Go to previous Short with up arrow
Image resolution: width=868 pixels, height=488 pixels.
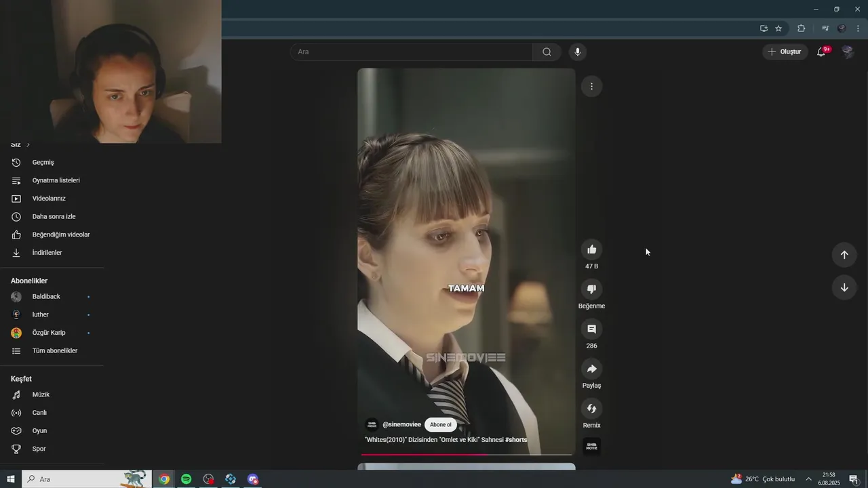tap(844, 255)
